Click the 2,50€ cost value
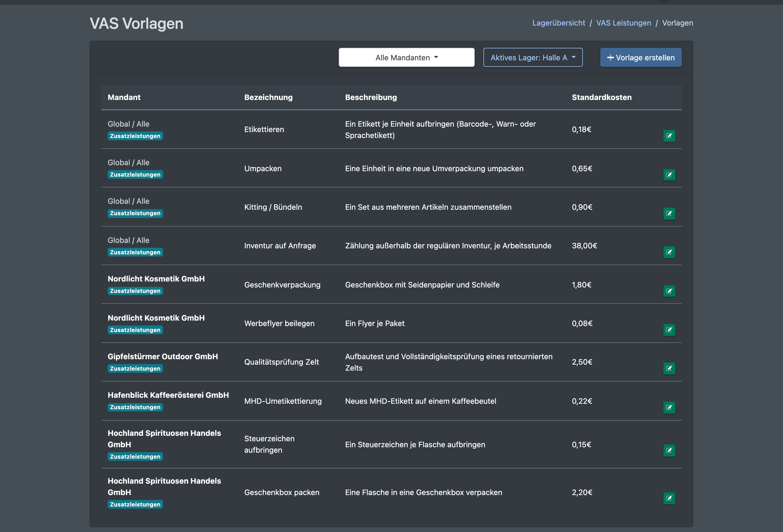The width and height of the screenshot is (783, 532). (x=582, y=362)
